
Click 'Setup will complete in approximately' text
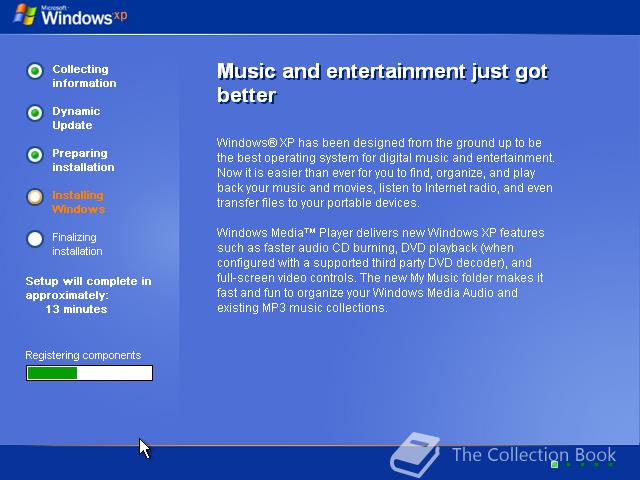click(88, 288)
